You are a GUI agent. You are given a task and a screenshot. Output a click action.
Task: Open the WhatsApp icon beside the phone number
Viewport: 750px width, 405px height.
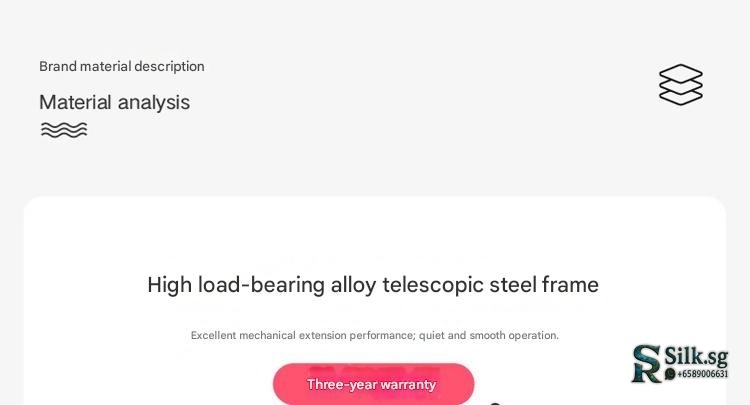670,374
